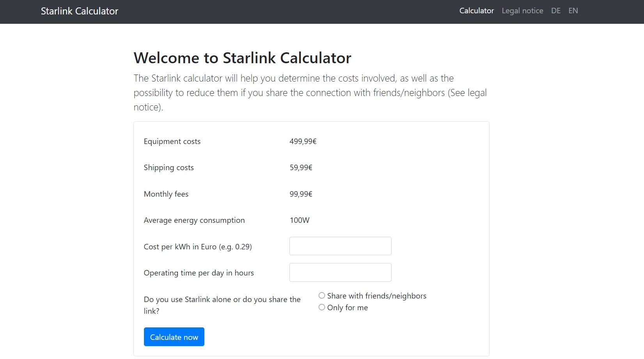Focus the Operating time per day field
This screenshot has height=359, width=644.
(x=340, y=272)
